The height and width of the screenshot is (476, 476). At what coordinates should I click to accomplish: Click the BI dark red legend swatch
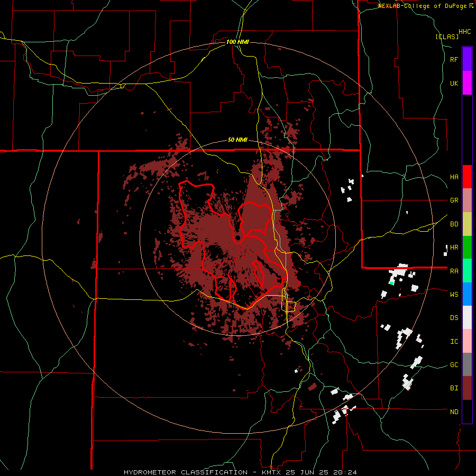pyautogui.click(x=467, y=388)
